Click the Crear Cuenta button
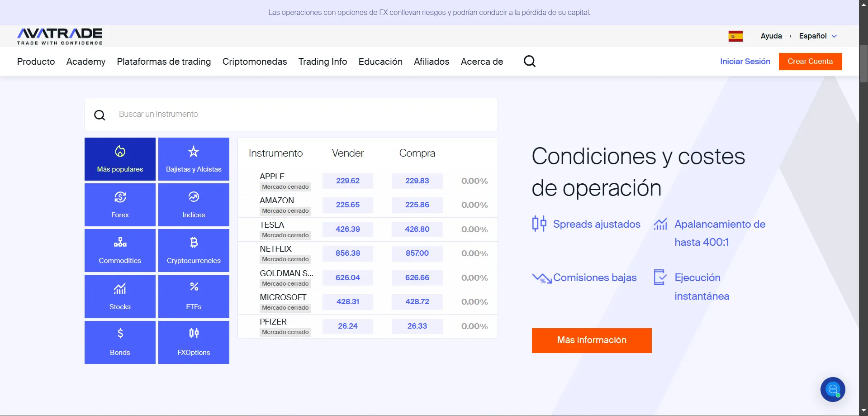The width and height of the screenshot is (868, 416). click(810, 62)
